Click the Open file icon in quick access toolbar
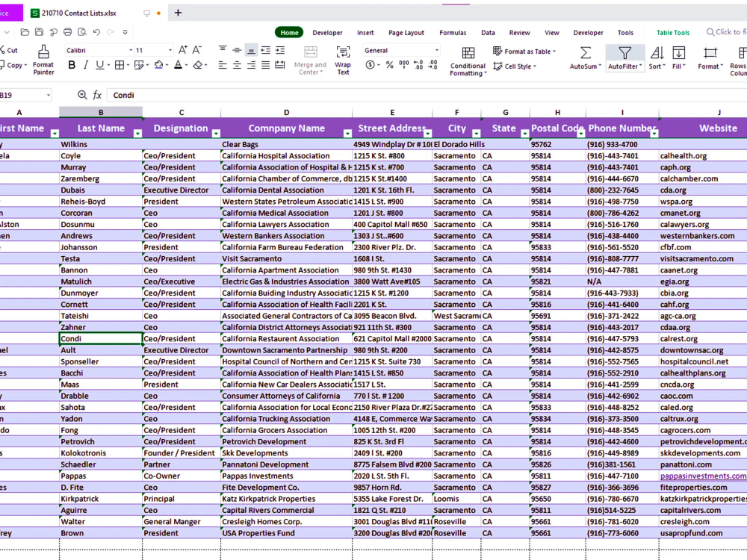Viewport: 747px width, 560px height. click(x=25, y=32)
